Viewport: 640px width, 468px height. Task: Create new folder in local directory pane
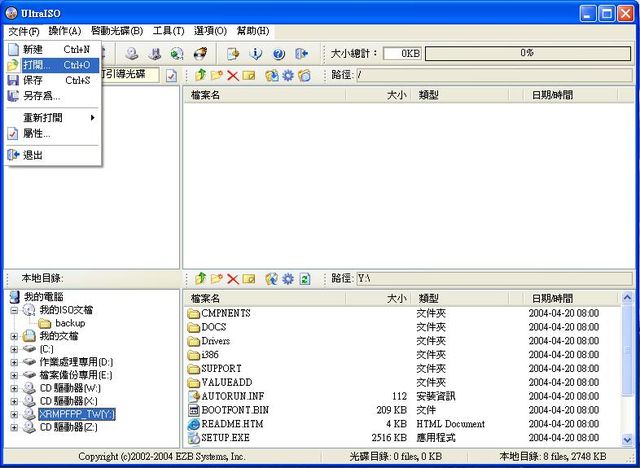tap(217, 279)
